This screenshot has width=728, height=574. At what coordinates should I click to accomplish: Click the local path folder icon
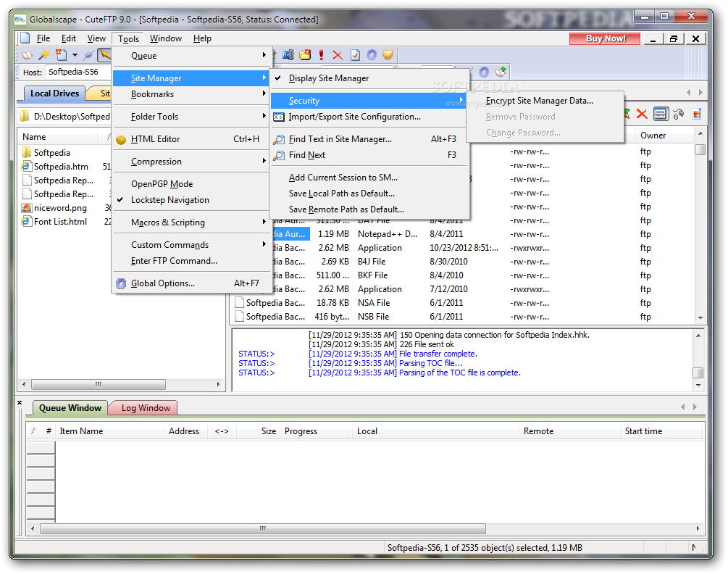25,116
